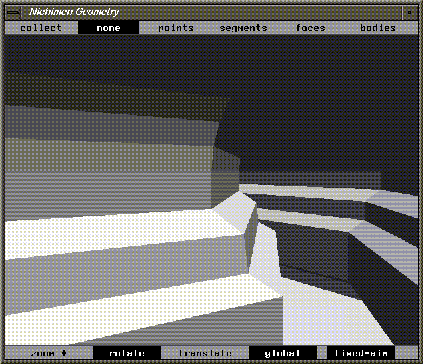Screen dimensions: 423x364
Task: Open the zoom control
Action: coord(49,353)
